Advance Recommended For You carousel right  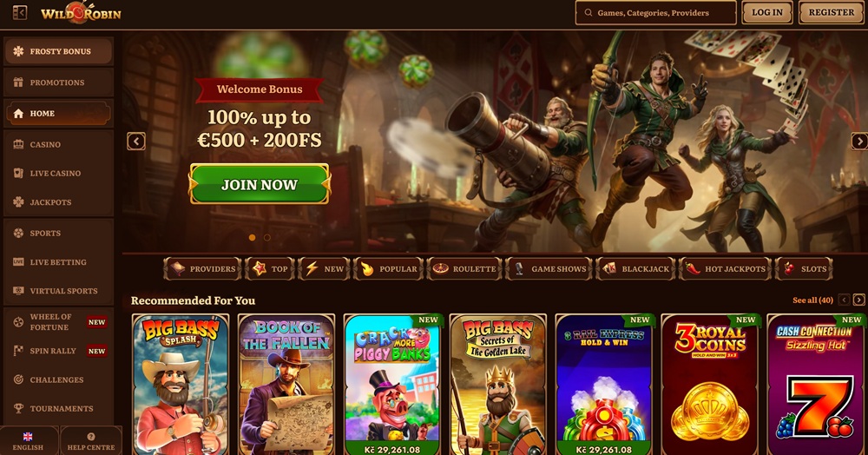tap(858, 300)
